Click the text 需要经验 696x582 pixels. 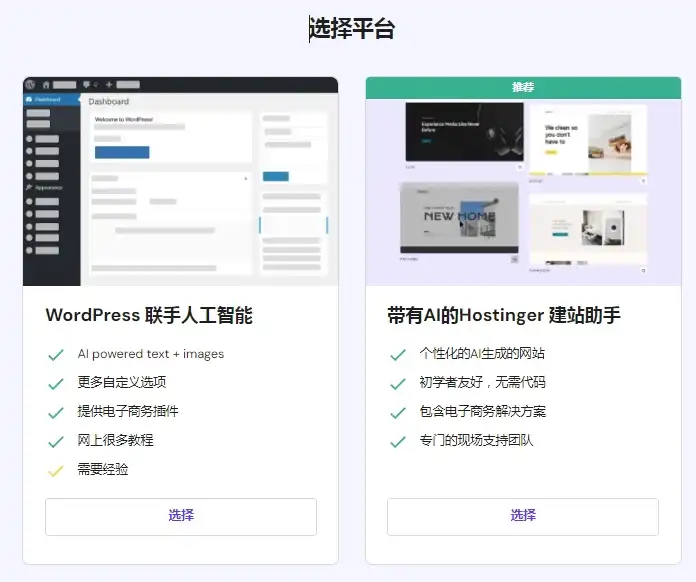(103, 469)
